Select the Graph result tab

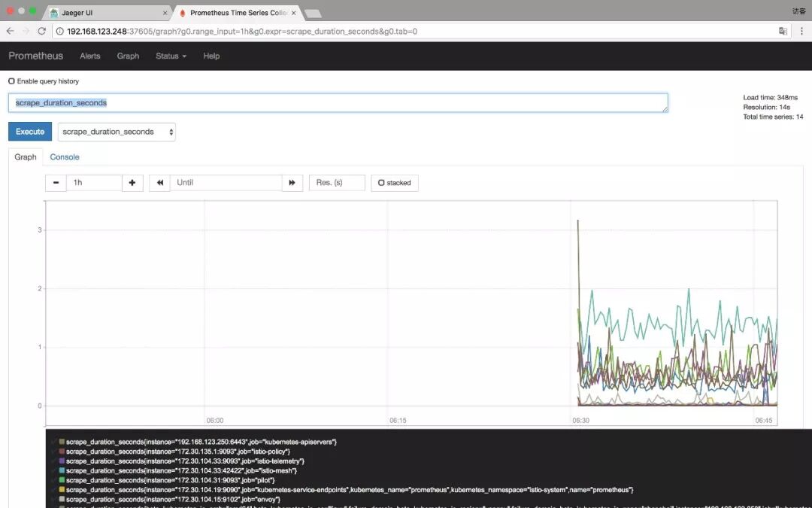[x=26, y=157]
